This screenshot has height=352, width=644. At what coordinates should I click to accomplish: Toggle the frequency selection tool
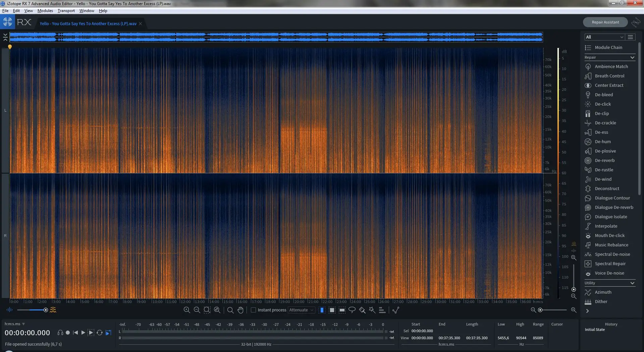[x=342, y=310]
